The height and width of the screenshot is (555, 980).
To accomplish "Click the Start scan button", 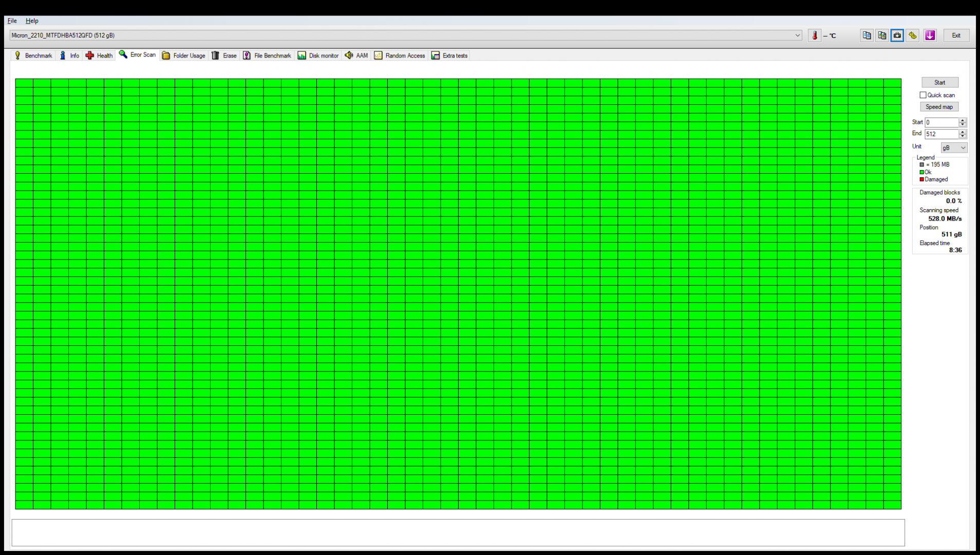I will click(x=940, y=83).
